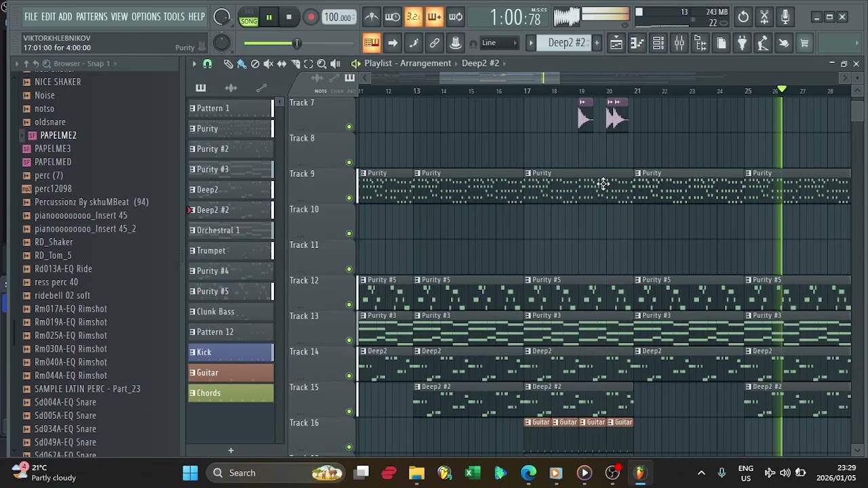Select Orchestral 1 pattern in picker
868x488 pixels.
tap(231, 230)
